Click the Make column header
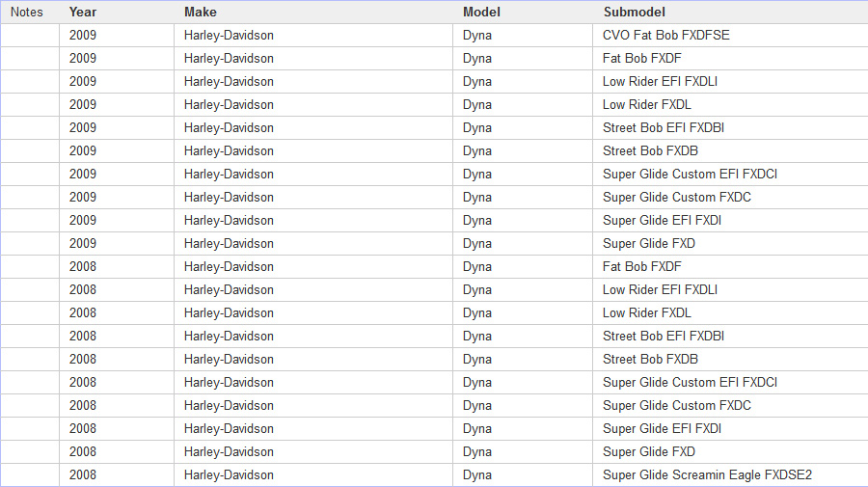868x487 pixels. (x=201, y=12)
